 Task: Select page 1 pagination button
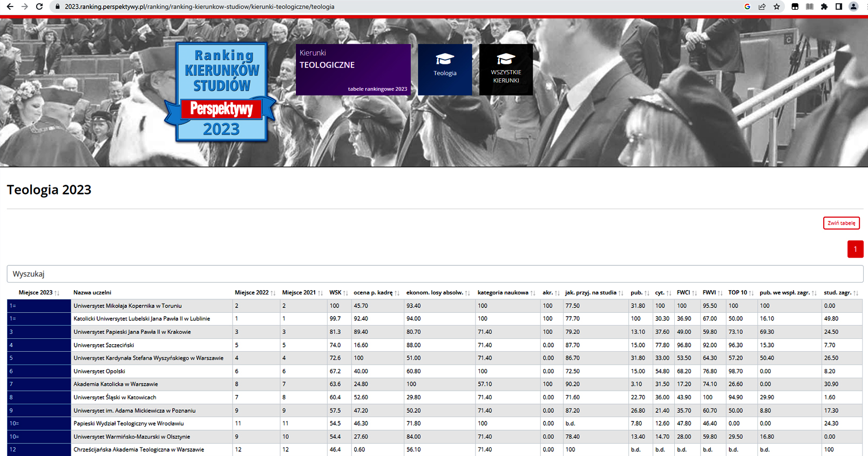[855, 249]
